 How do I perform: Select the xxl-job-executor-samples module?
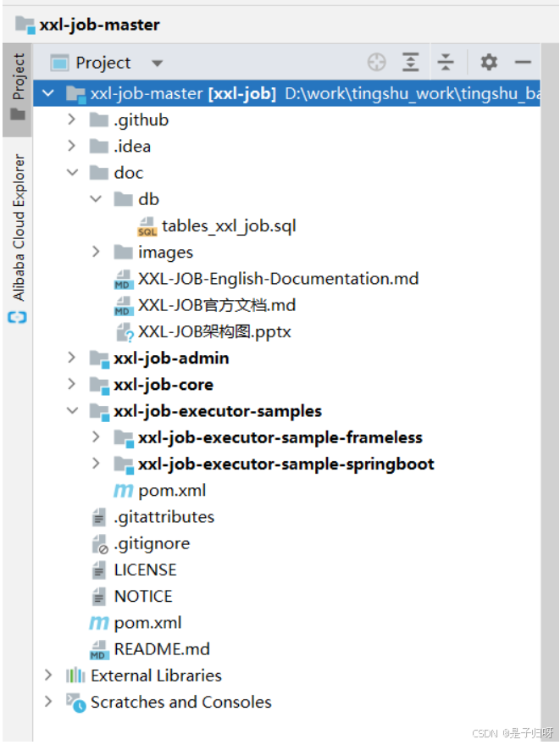pyautogui.click(x=218, y=411)
